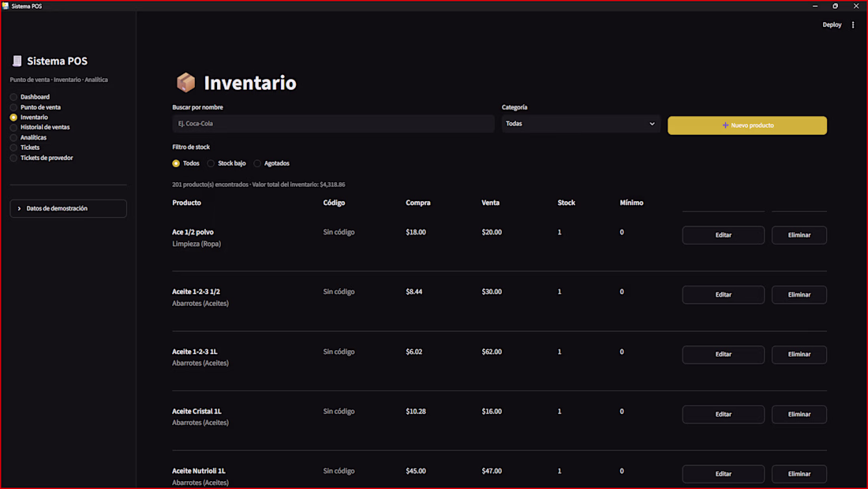Click the Deploy button
This screenshot has width=868, height=489.
[x=832, y=25]
